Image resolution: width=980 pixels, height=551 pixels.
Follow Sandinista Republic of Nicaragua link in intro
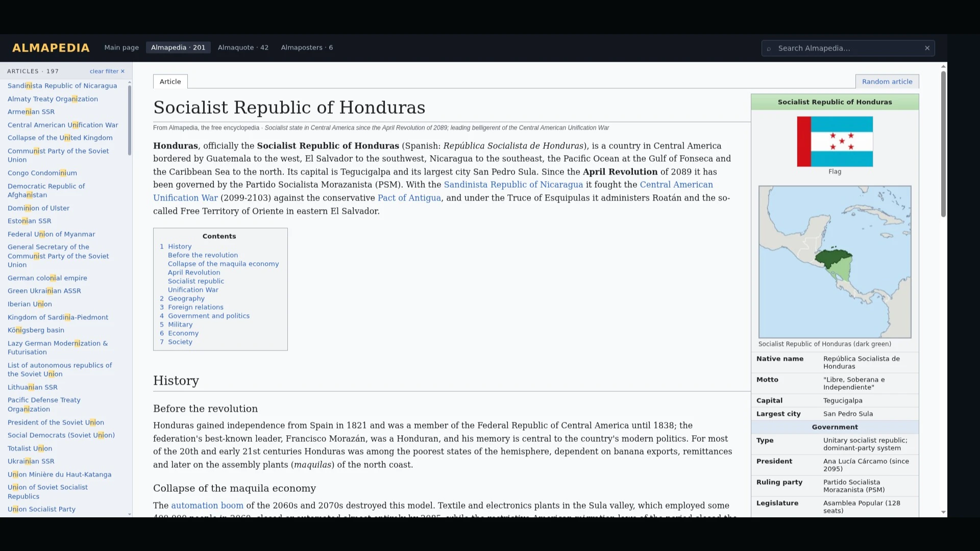tap(513, 185)
